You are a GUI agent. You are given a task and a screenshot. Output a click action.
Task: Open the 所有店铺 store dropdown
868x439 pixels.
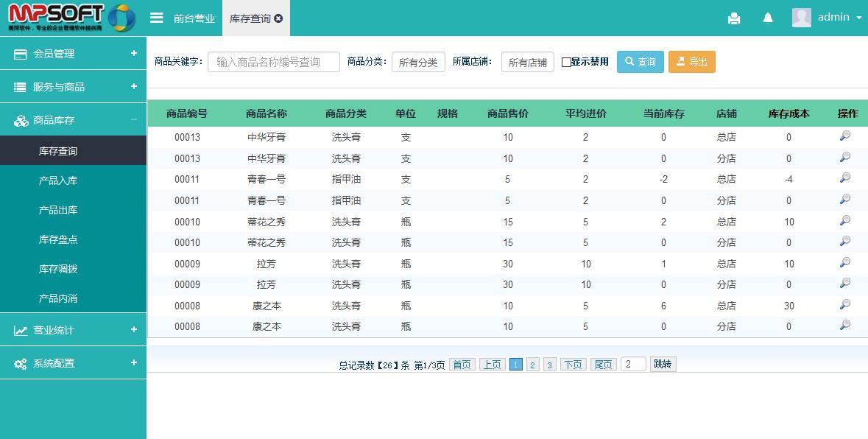coord(527,63)
